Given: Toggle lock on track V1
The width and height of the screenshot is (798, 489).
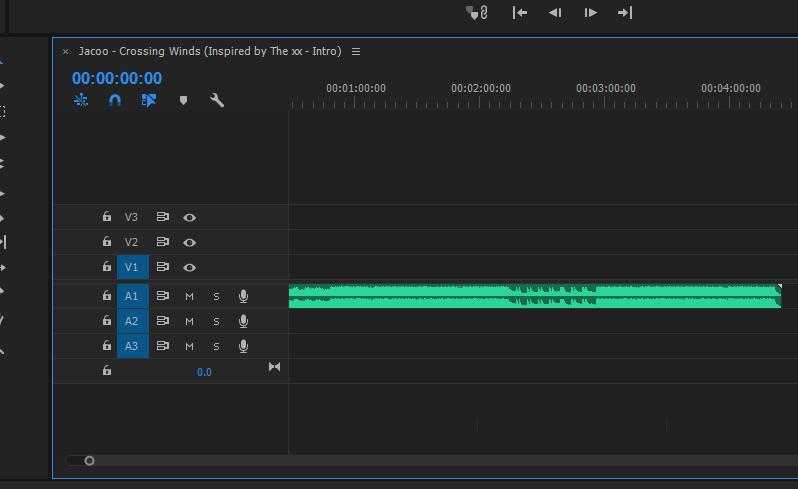Looking at the screenshot, I should point(106,267).
